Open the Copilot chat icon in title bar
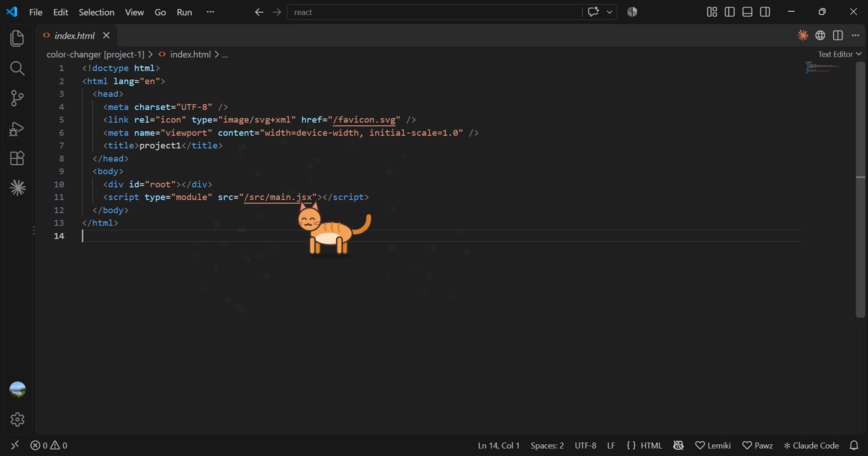The width and height of the screenshot is (868, 456). pyautogui.click(x=593, y=12)
